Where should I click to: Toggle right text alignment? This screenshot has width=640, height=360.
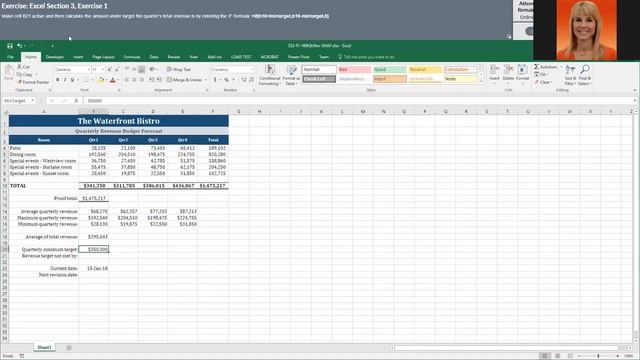click(x=142, y=80)
